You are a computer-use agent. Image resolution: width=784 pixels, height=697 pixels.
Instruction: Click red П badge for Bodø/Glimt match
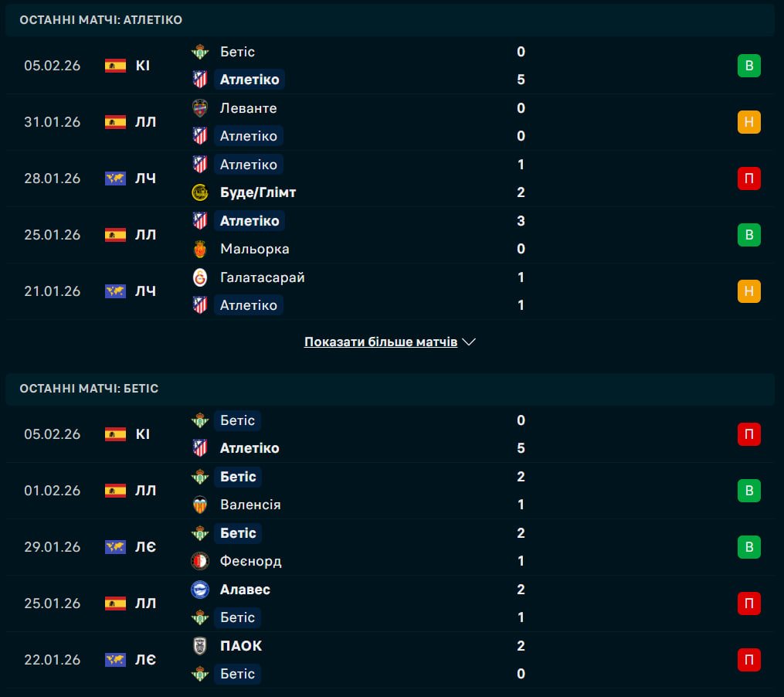tap(748, 178)
